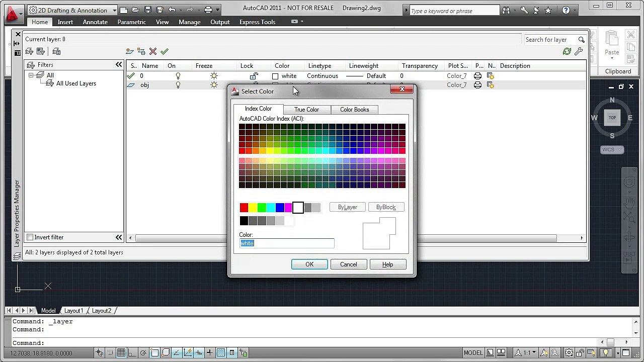Click the ByBlock button
Viewport: 644px width, 362px height.
[386, 207]
